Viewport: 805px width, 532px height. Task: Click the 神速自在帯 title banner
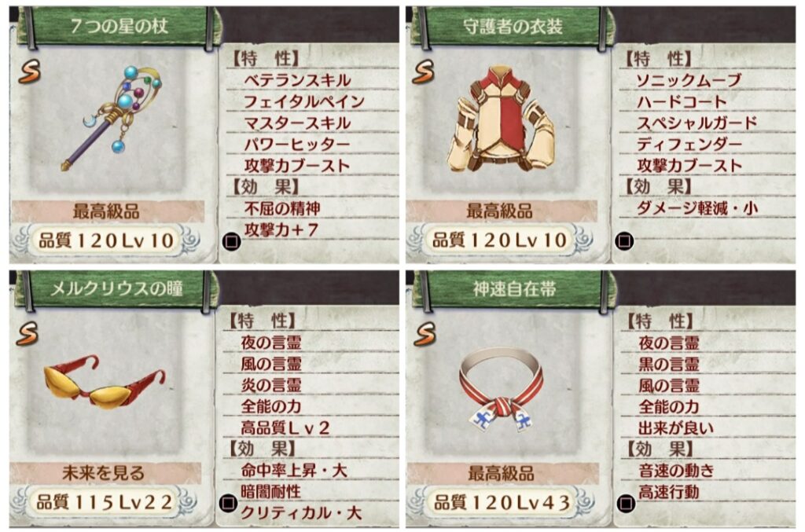514,288
